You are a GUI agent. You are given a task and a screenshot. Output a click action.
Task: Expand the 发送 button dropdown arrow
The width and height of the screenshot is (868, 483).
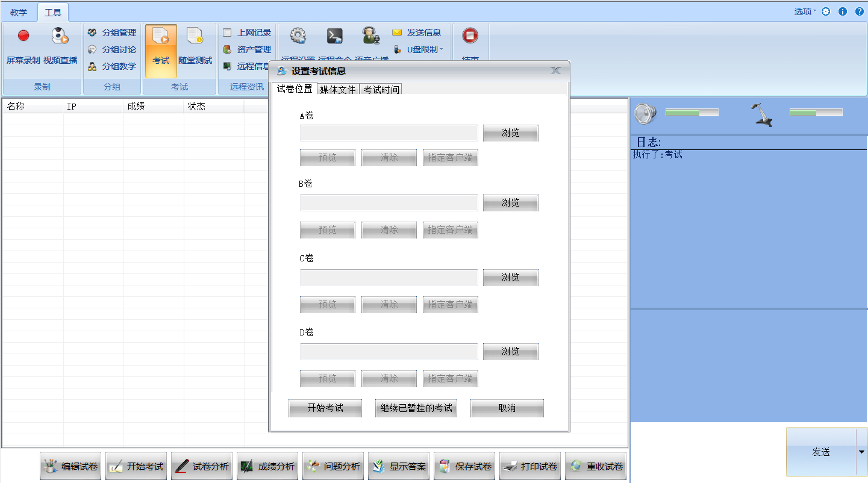(861, 452)
